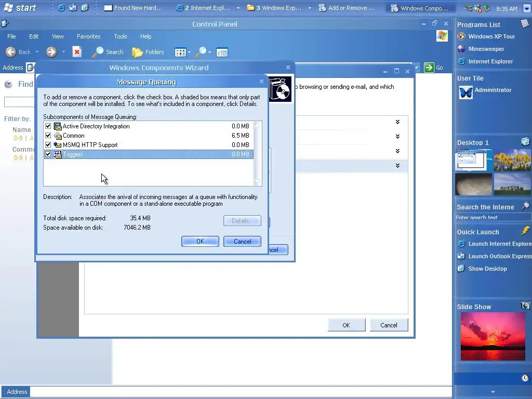Expand the first chevron section in rear window
The width and height of the screenshot is (532, 399).
397,122
